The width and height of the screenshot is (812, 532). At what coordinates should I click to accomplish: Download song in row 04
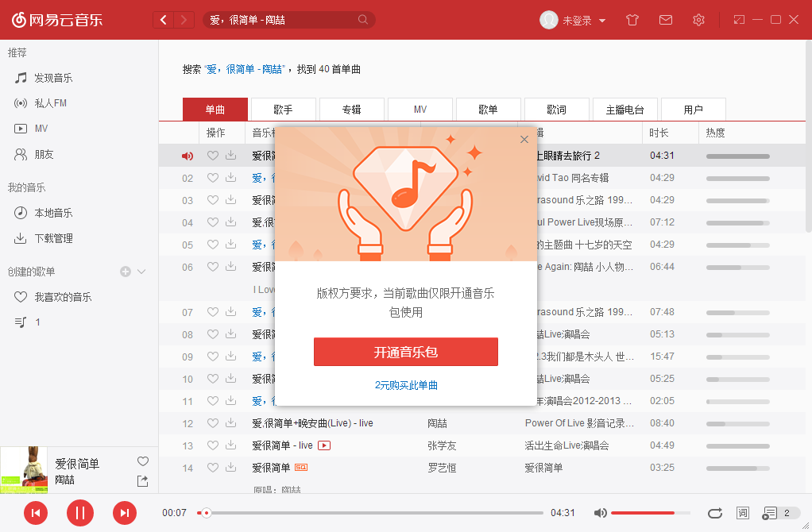(x=231, y=222)
